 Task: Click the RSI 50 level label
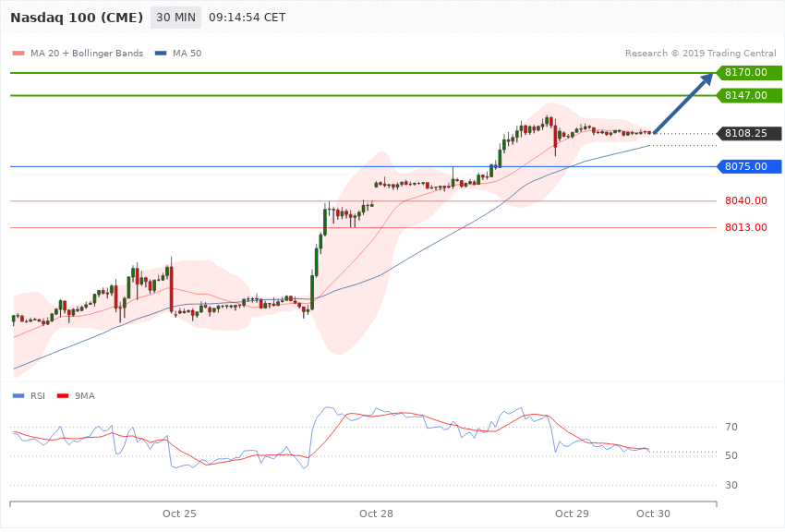731,456
